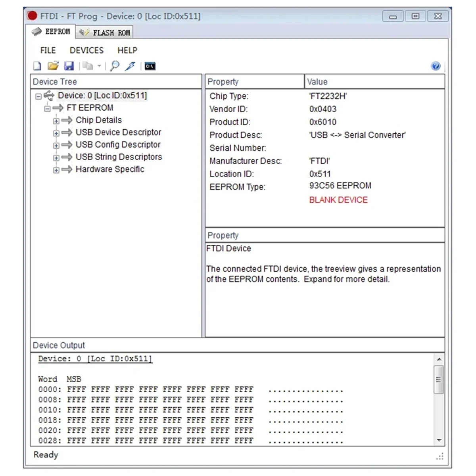Viewport: 476px width, 476px height.
Task: Expand the Chip Details node
Action: [x=56, y=121]
